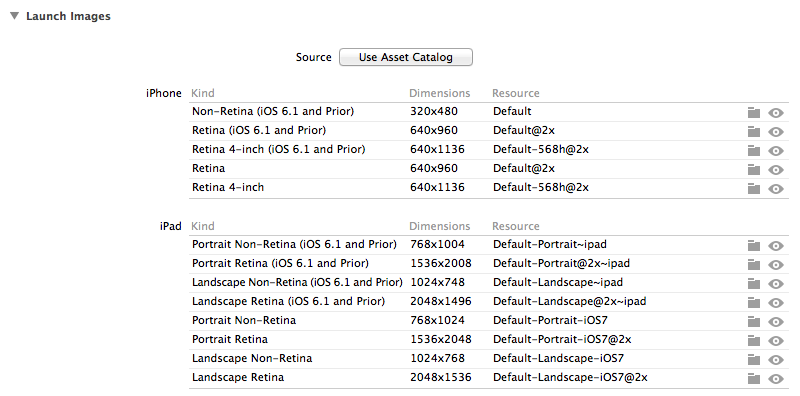Image resolution: width=800 pixels, height=396 pixels.
Task: Open folder icon for Portrait Retina (iOS 6.1 and Prior)
Action: 754,264
